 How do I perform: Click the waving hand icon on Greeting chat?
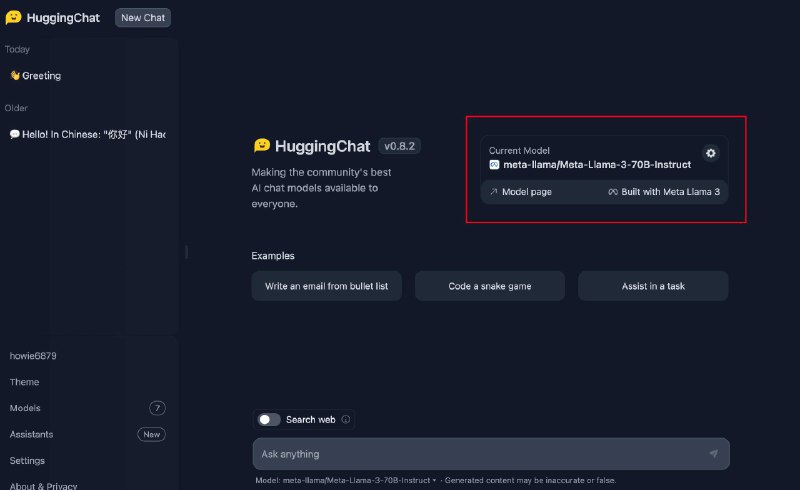click(x=15, y=76)
